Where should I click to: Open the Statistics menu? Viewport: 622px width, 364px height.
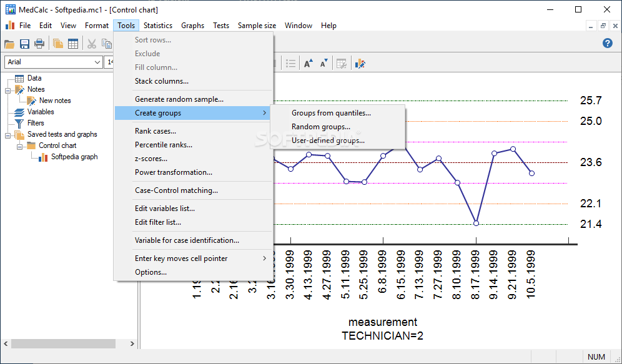point(158,26)
